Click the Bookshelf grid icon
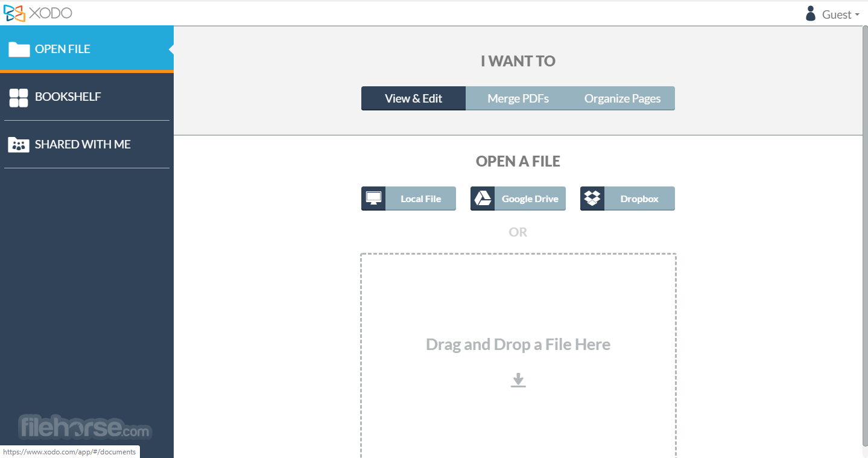This screenshot has height=458, width=868. (19, 98)
